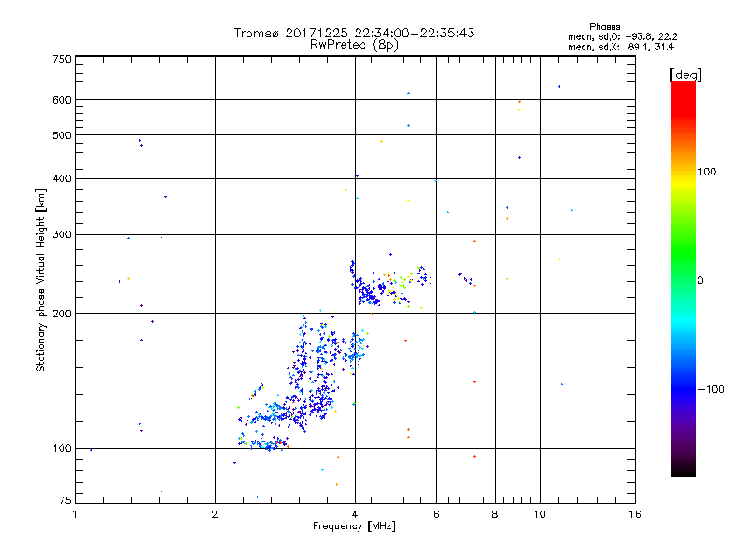Click the x-axis tick label '4'
Viewport: 747px width, 560px height.
(x=355, y=514)
